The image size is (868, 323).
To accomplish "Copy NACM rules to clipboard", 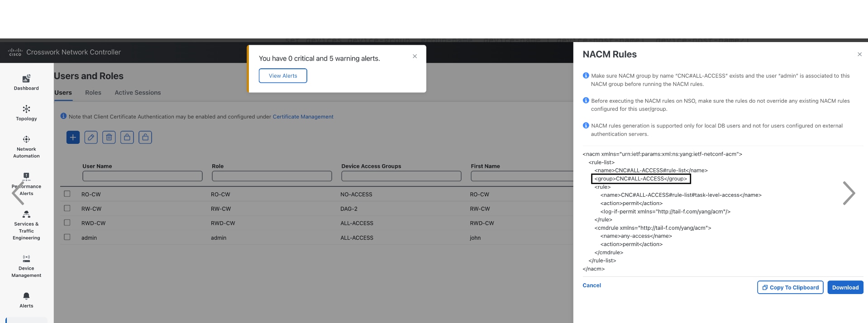I will (790, 287).
